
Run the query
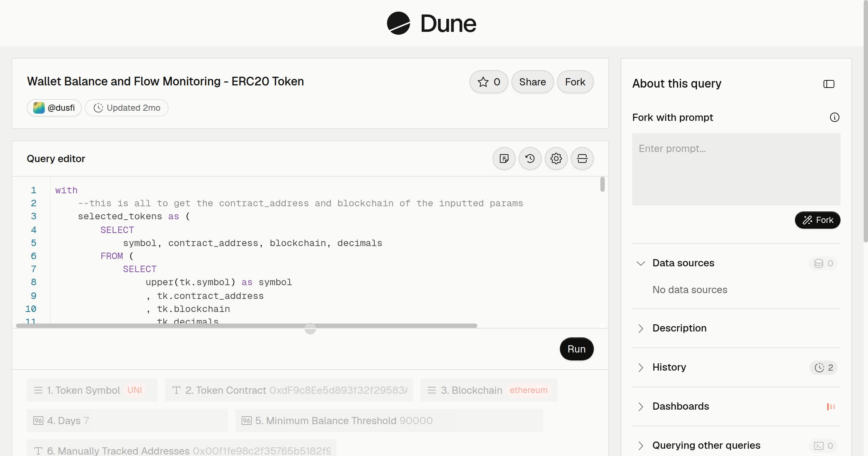tap(576, 349)
